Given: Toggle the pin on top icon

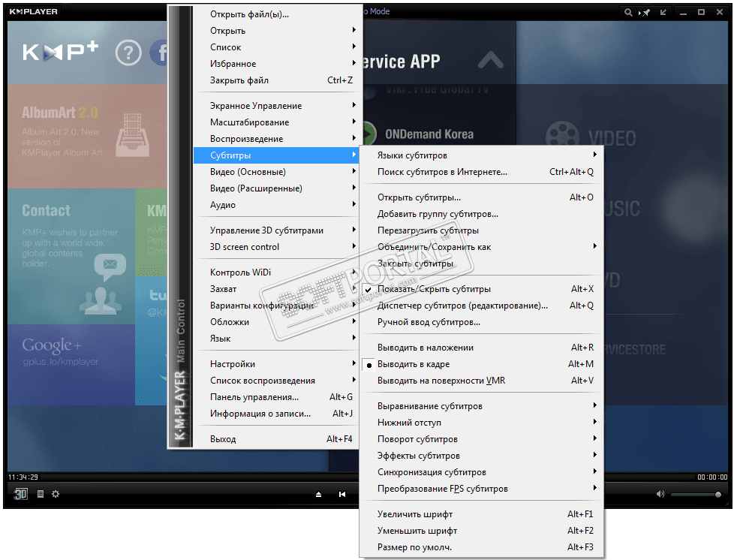Looking at the screenshot, I should coord(645,12).
